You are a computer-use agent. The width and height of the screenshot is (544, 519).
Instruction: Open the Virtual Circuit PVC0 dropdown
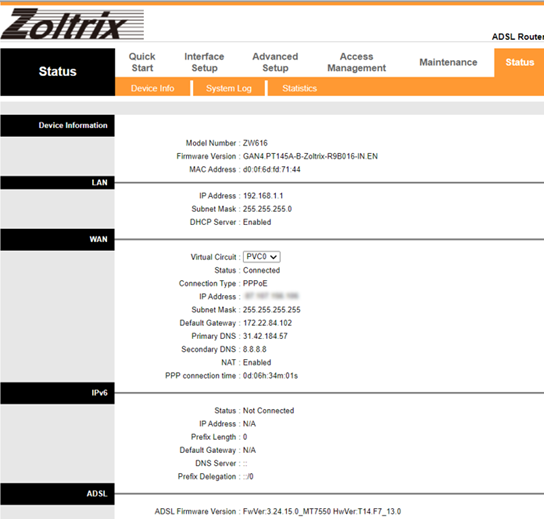[262, 257]
